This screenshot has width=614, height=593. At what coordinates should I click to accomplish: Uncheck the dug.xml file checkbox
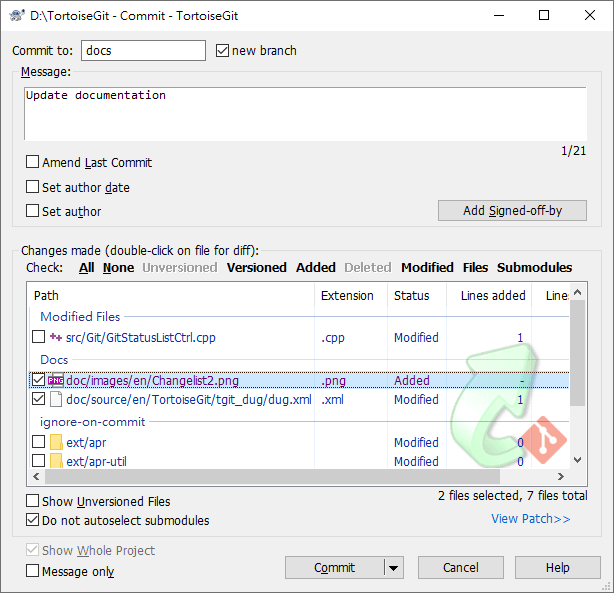click(38, 399)
